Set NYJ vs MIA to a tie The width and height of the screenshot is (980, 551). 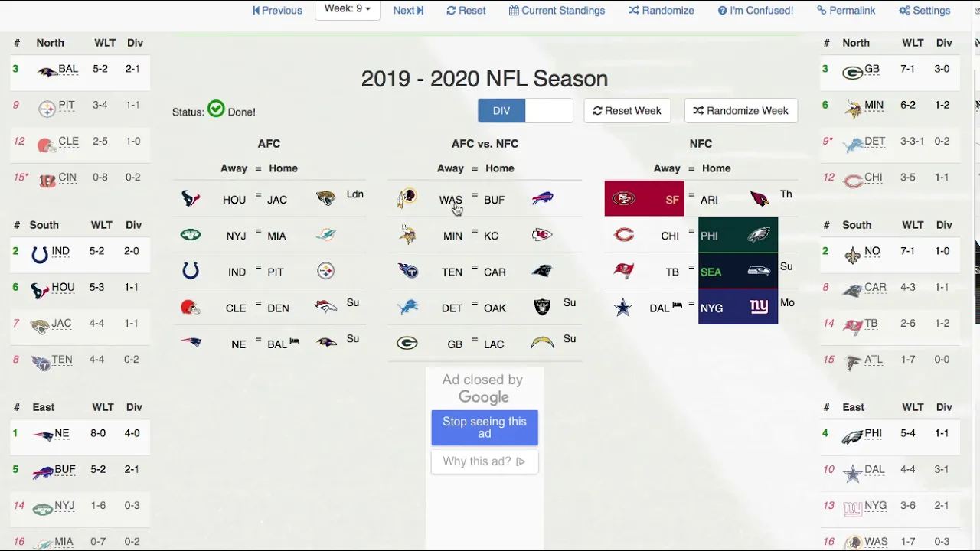pyautogui.click(x=258, y=232)
